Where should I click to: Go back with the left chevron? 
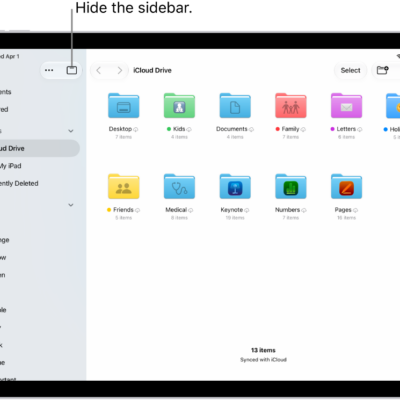(x=98, y=70)
